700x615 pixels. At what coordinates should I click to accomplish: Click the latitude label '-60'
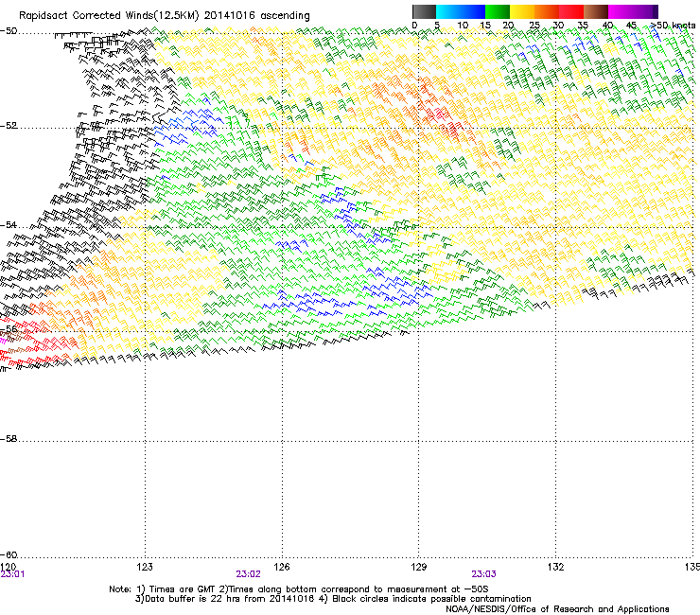(x=9, y=554)
